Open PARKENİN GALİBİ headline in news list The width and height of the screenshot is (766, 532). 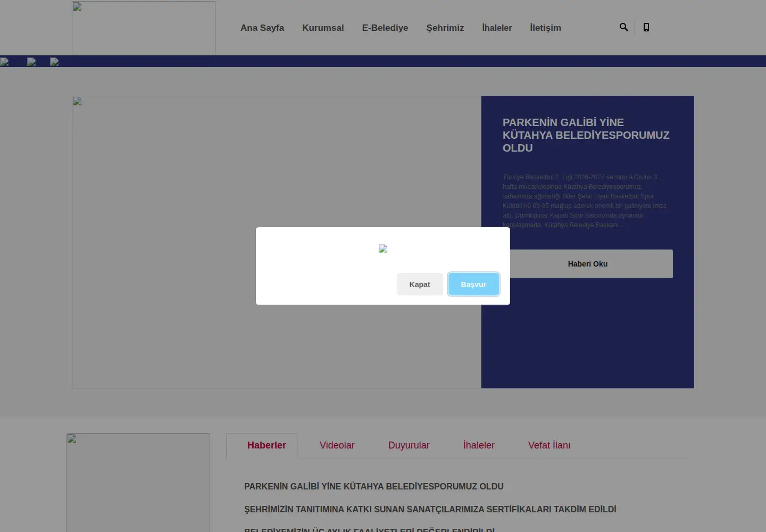(x=373, y=486)
